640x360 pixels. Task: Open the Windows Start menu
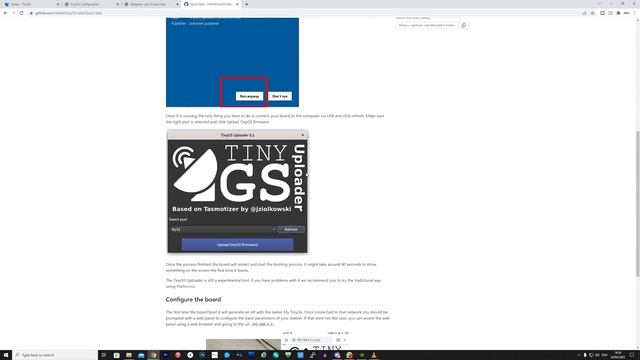click(x=6, y=355)
